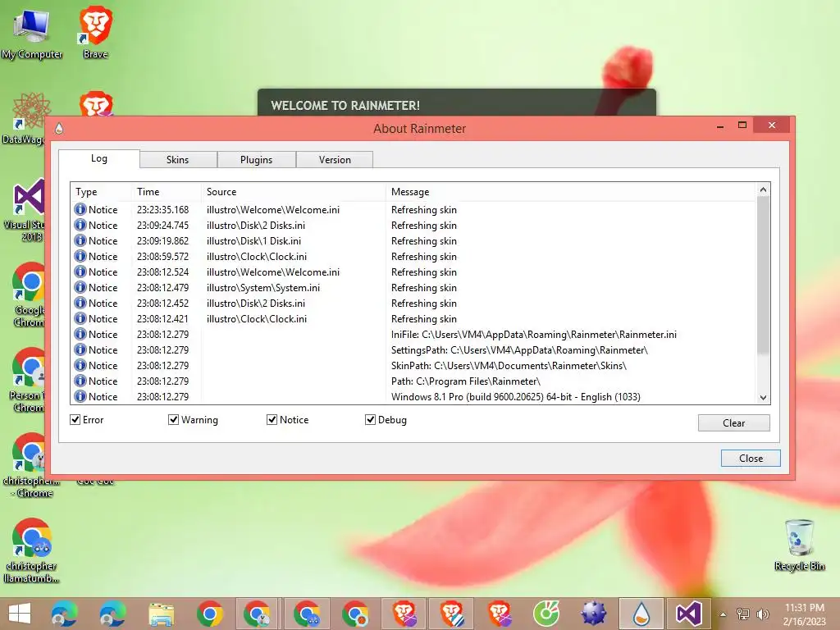Image resolution: width=840 pixels, height=630 pixels.
Task: Sort log by Type column header
Action: pos(101,192)
